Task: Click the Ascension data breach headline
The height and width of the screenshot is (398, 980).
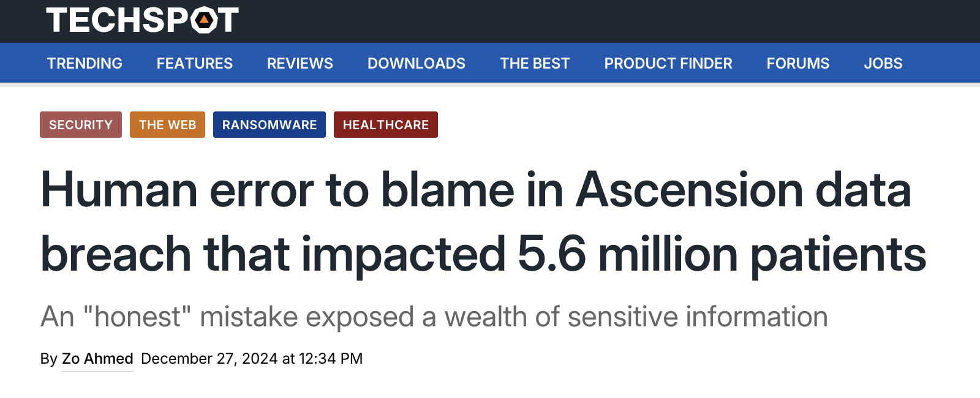Action: 475,191
